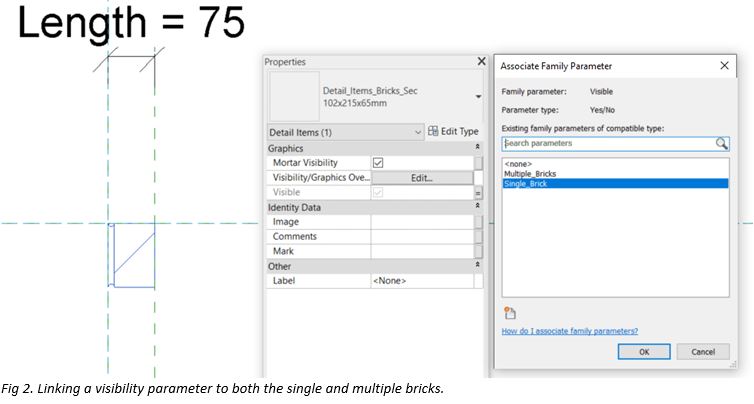Toggle the greyed Visible checkbox
The width and height of the screenshot is (754, 404).
[378, 192]
